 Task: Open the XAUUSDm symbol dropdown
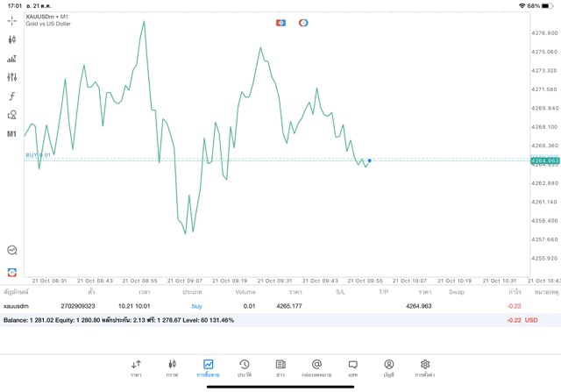coord(48,16)
